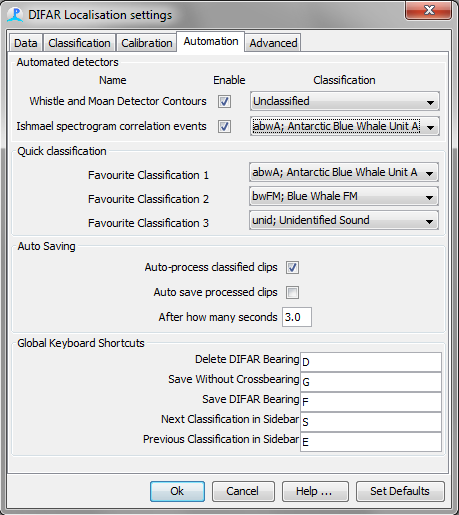Disable Ishmael spectrogram correlation events checkbox
This screenshot has height=515, width=459.
[224, 126]
